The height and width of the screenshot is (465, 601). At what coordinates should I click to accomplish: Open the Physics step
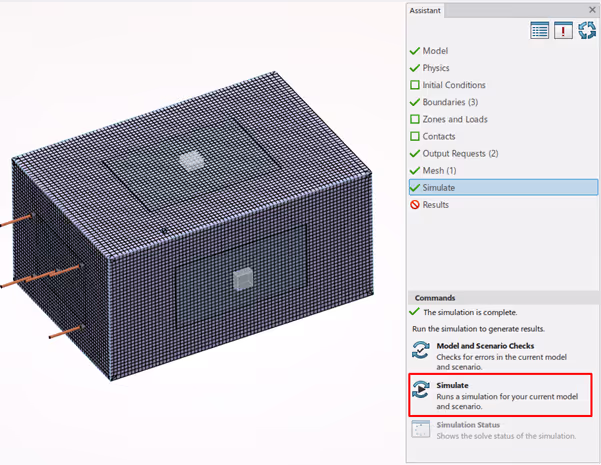tap(436, 68)
